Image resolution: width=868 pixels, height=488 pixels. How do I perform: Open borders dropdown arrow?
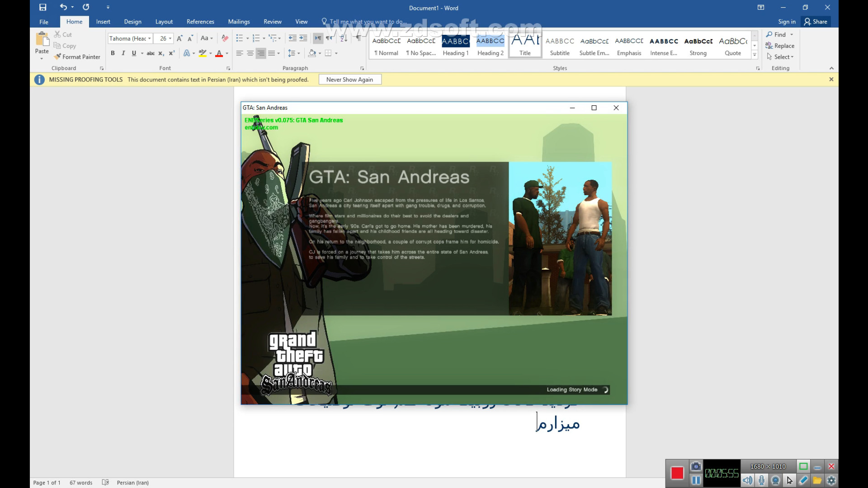(x=336, y=53)
